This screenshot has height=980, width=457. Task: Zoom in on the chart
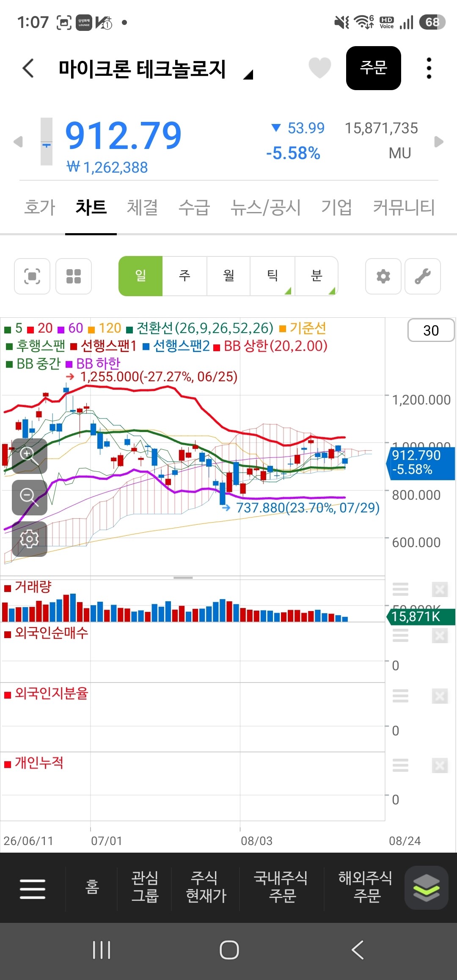(x=29, y=456)
